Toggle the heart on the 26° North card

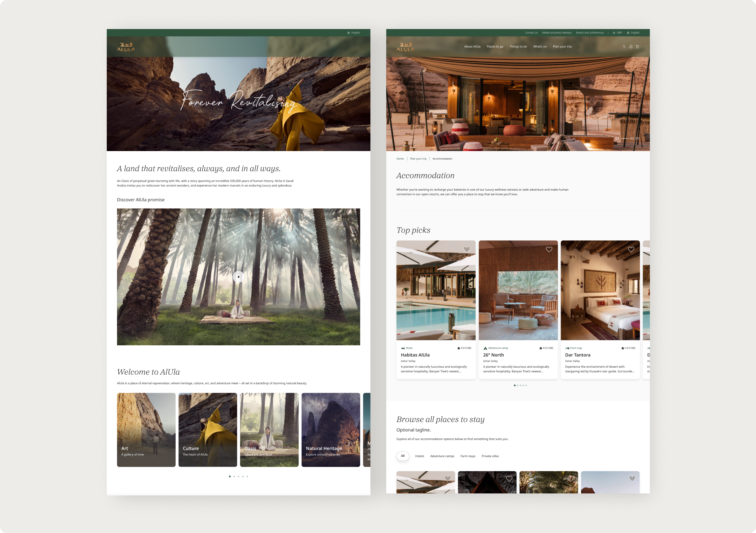(x=549, y=249)
